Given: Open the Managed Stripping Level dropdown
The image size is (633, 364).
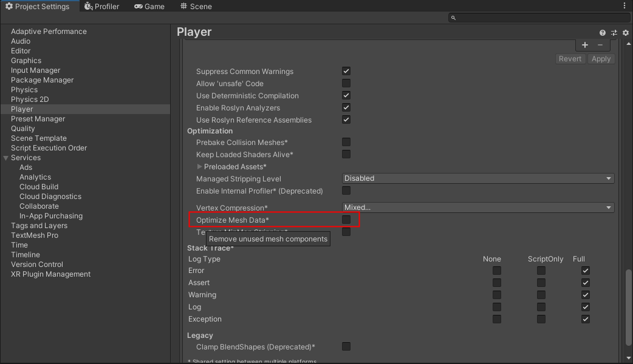Looking at the screenshot, I should click(x=478, y=178).
